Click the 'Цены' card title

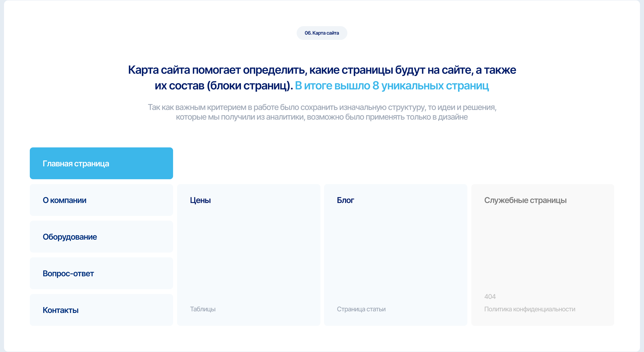coord(200,200)
